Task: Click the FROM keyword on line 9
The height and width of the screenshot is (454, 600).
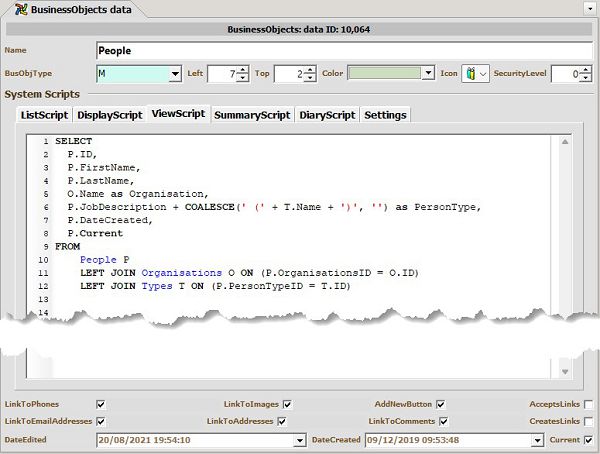Action: [x=67, y=247]
